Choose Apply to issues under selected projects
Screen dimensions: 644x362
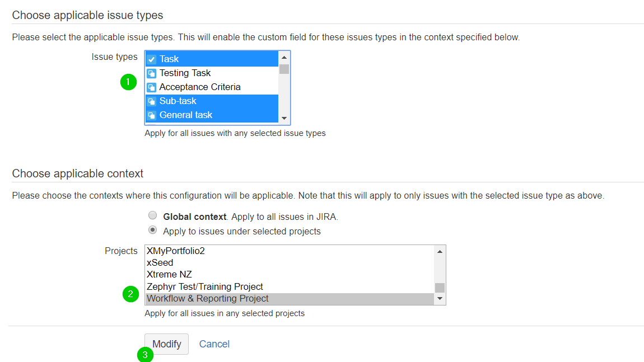point(152,231)
